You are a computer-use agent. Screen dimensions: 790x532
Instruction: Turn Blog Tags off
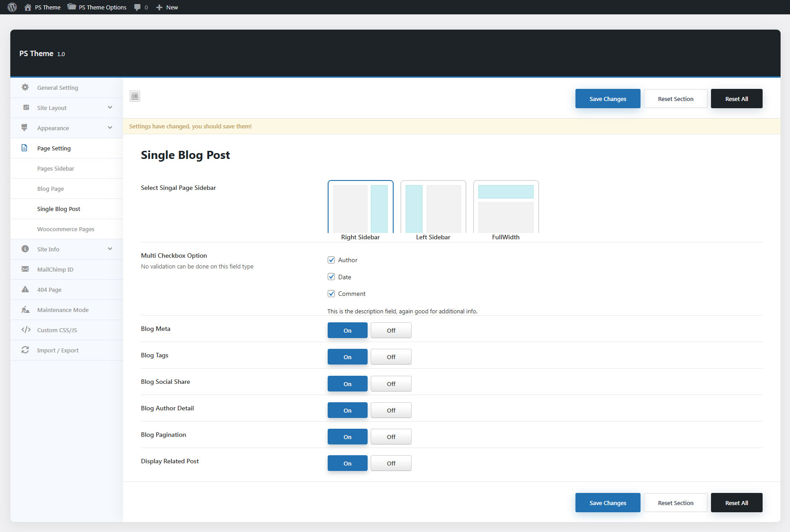tap(391, 357)
